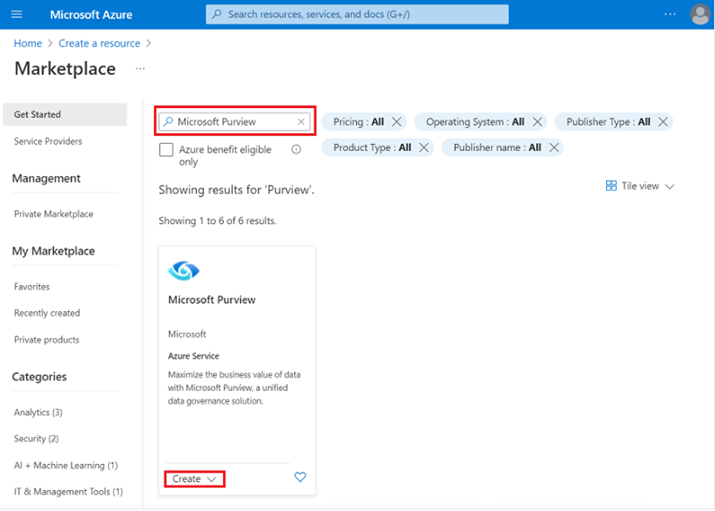Remove the Operating System filter with its X

538,122
